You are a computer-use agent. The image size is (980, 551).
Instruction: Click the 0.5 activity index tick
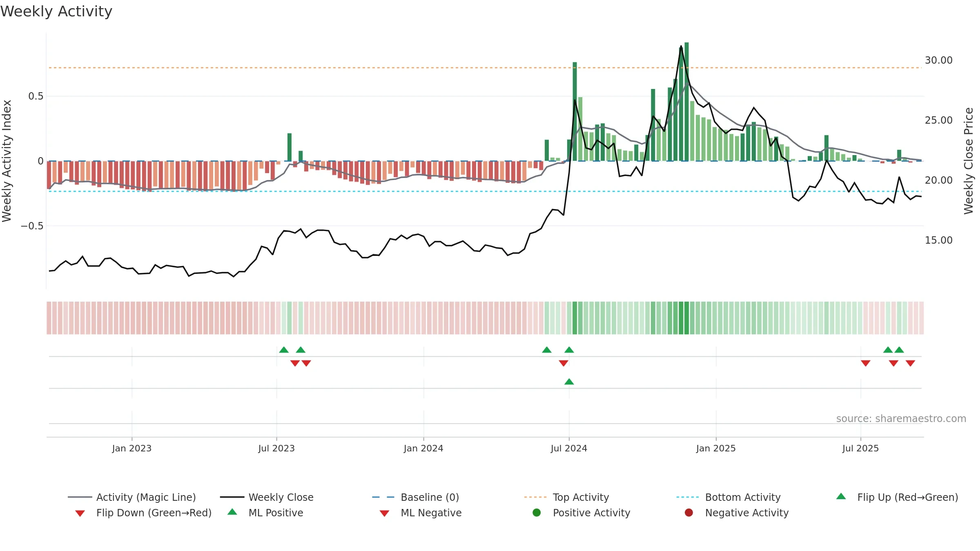click(36, 96)
